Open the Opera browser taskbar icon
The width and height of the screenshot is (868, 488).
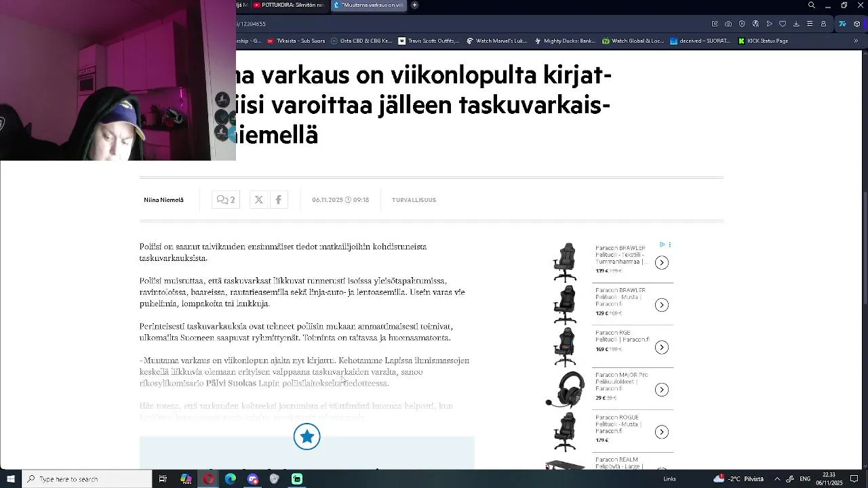pos(208,479)
